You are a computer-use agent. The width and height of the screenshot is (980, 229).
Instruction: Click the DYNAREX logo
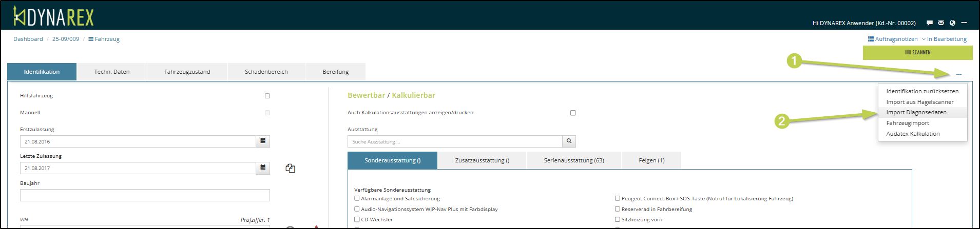[53, 17]
